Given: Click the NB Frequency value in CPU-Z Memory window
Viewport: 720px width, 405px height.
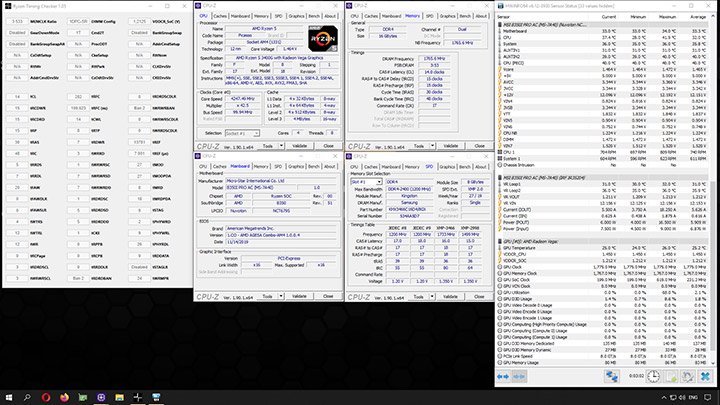Looking at the screenshot, I should click(462, 43).
